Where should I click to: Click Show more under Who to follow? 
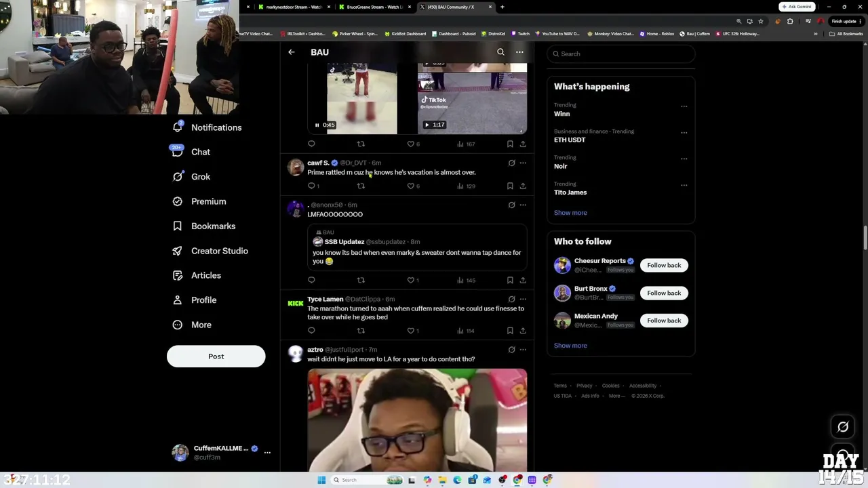coord(570,346)
